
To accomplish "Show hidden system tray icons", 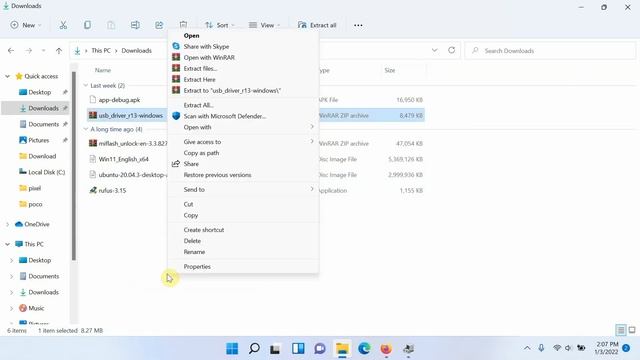I will click(527, 348).
